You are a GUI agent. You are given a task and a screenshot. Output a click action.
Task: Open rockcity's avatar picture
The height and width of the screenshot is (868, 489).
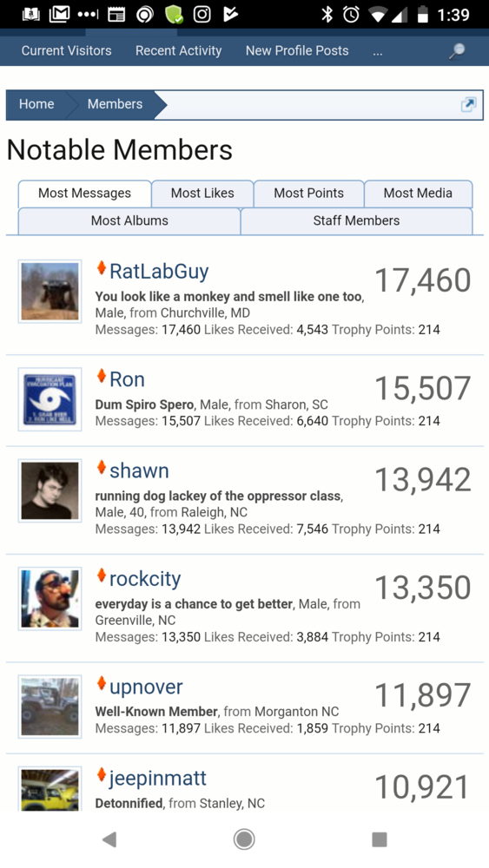coord(50,598)
